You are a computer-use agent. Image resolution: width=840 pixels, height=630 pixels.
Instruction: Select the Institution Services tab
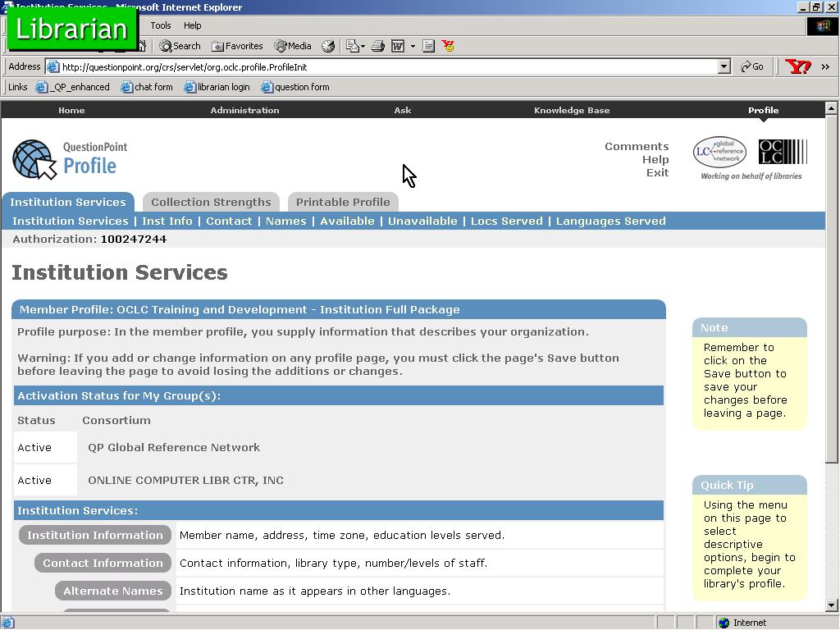pyautogui.click(x=68, y=202)
